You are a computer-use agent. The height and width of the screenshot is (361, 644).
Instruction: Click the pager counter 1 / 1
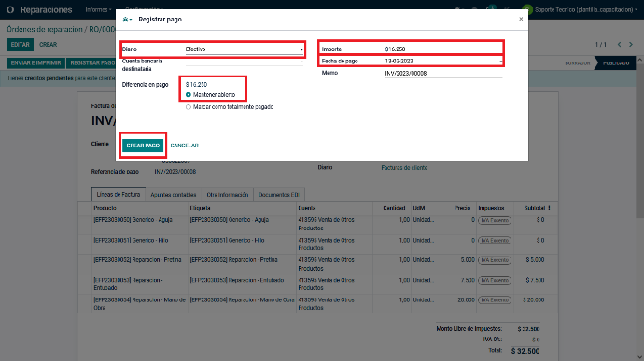601,45
